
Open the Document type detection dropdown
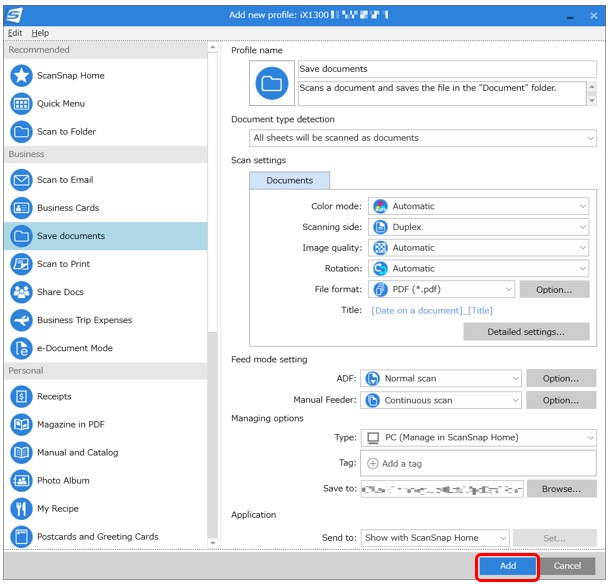tap(422, 138)
